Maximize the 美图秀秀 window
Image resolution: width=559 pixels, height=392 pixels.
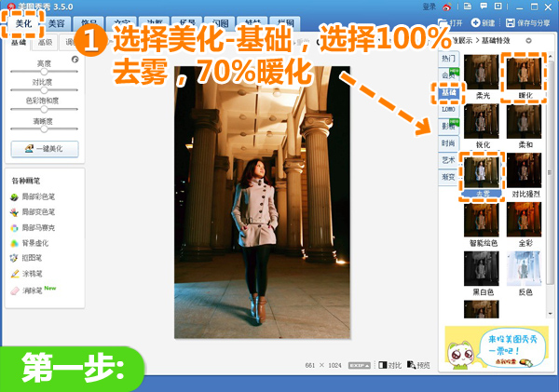(x=534, y=7)
